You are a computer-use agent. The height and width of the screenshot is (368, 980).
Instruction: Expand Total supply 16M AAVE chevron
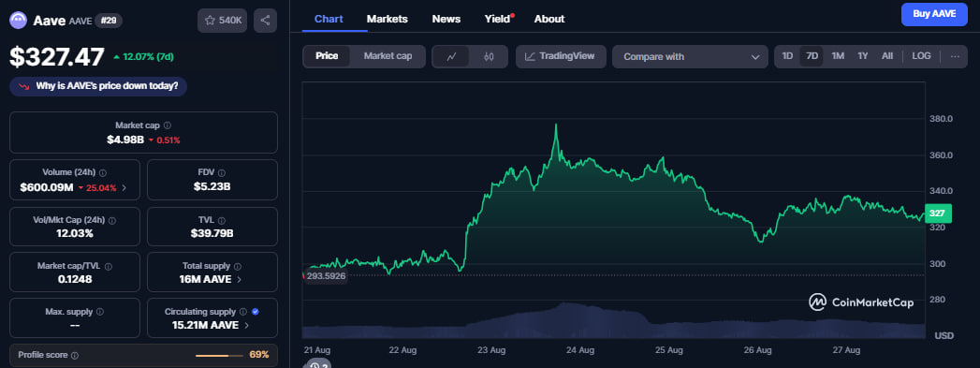click(x=240, y=280)
